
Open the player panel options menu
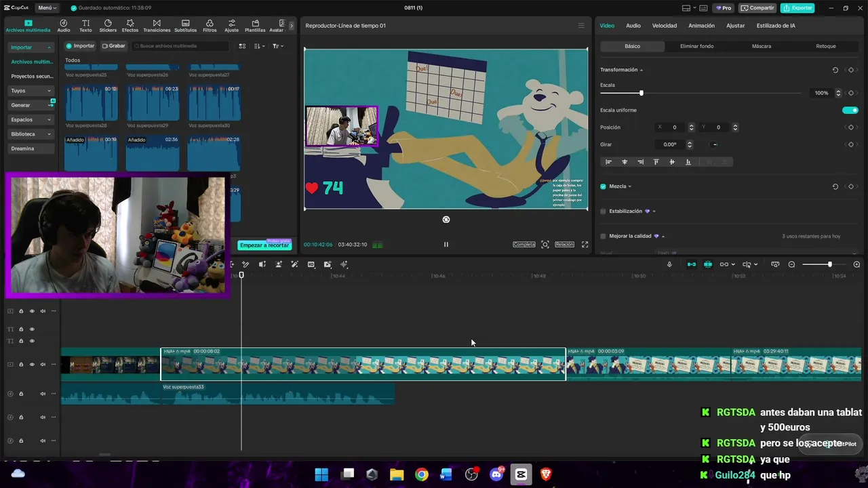[x=580, y=26]
